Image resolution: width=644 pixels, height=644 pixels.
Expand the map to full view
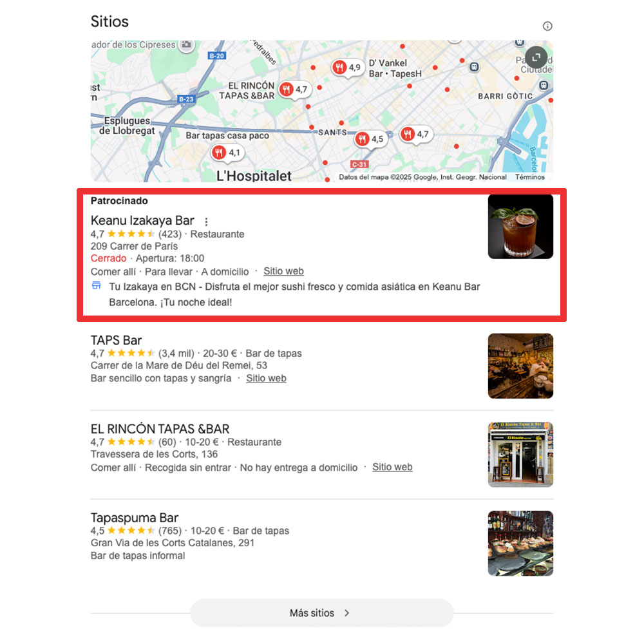click(536, 58)
